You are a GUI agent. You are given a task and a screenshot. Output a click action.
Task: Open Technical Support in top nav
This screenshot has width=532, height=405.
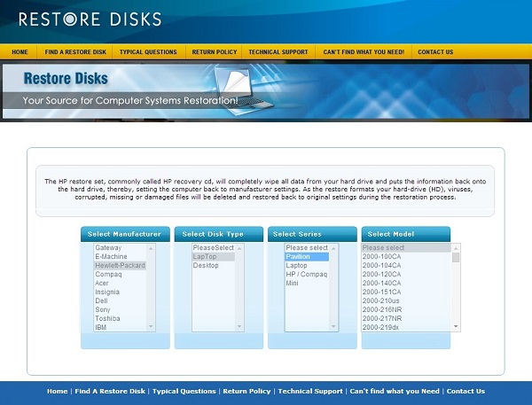click(278, 52)
